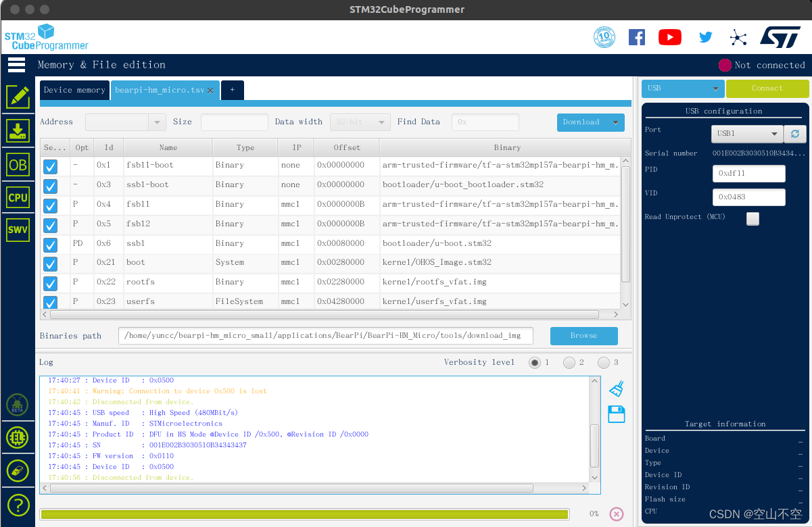Select verbosity level 2
Screen dimensions: 812x527
pyautogui.click(x=569, y=363)
